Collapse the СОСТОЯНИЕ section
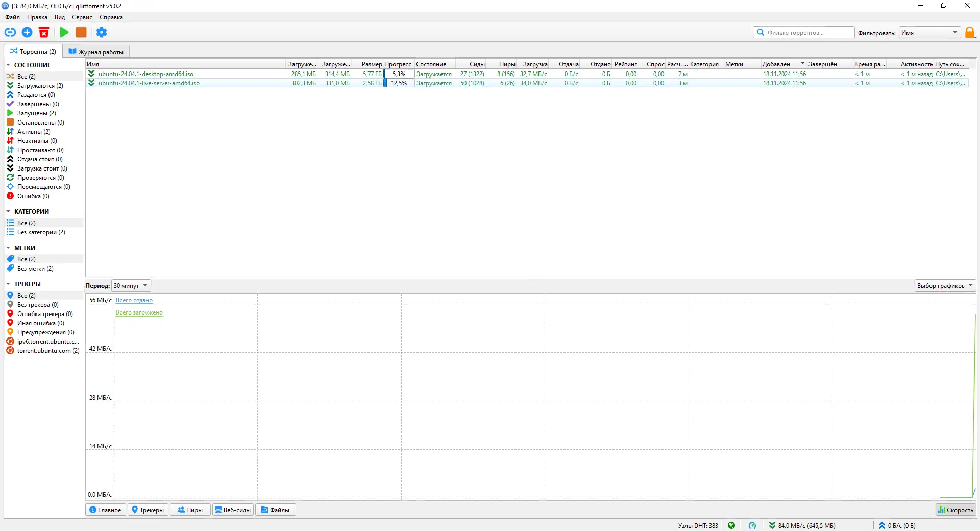Screen dimensions: 980x531 tap(8, 65)
